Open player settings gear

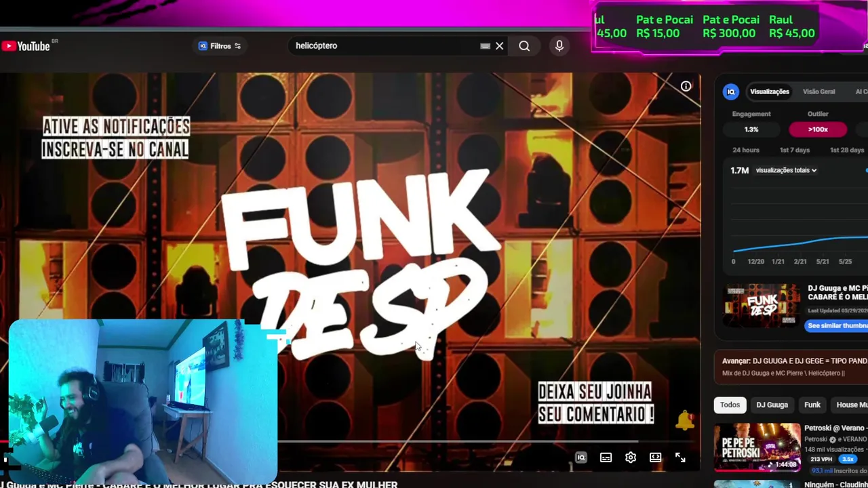(631, 457)
